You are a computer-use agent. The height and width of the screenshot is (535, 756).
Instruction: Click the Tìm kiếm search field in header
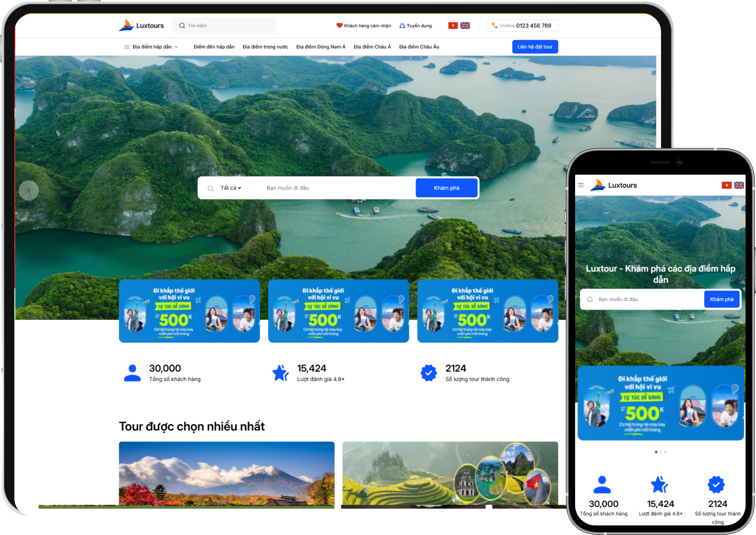point(224,26)
